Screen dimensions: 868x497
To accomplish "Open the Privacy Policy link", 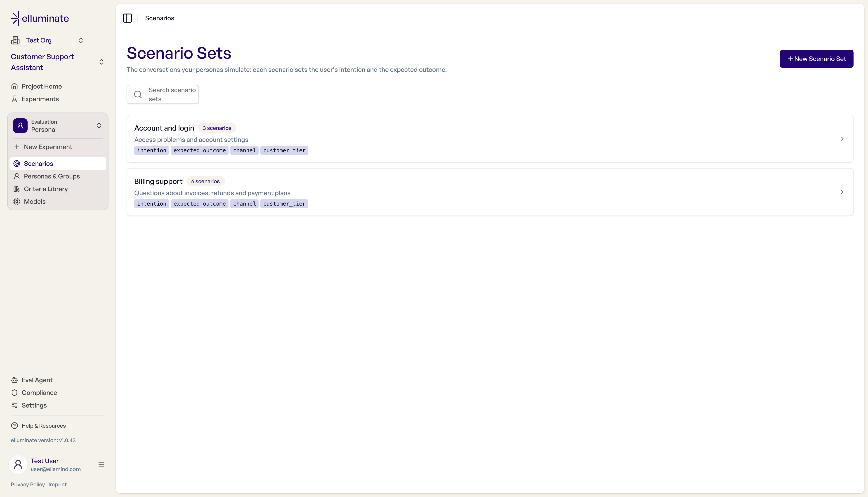I will coord(28,484).
